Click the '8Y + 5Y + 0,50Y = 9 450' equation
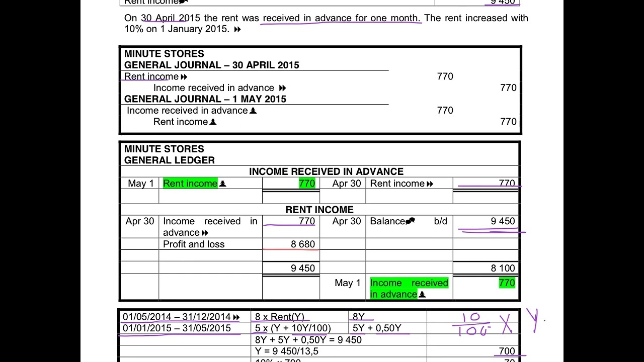644x362 pixels. (x=308, y=340)
